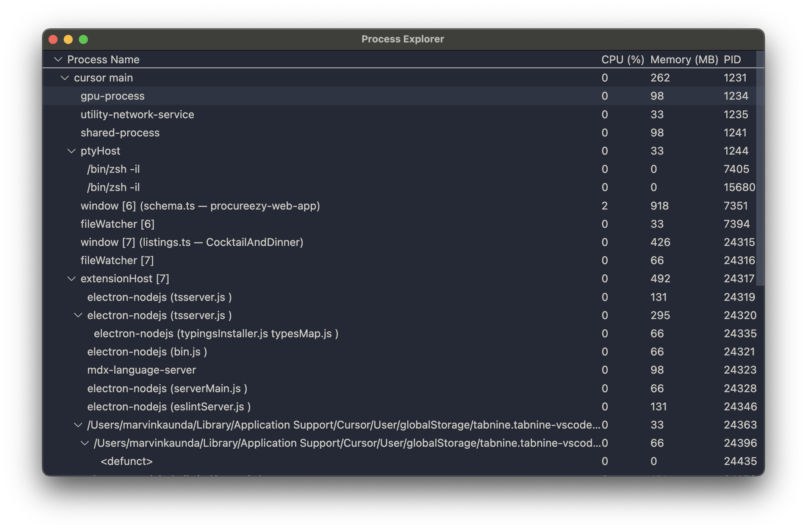Select the fileWatcher [6] process
The image size is (807, 532).
point(117,224)
